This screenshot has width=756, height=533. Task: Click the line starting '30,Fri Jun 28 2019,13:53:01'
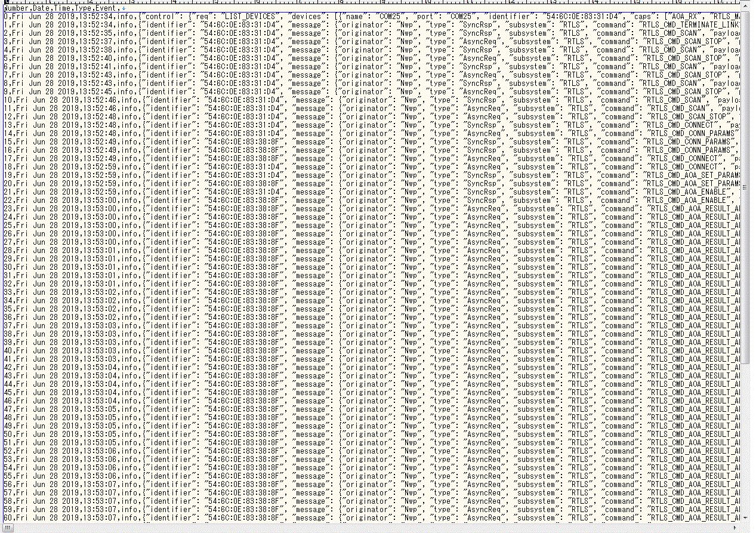click(372, 267)
